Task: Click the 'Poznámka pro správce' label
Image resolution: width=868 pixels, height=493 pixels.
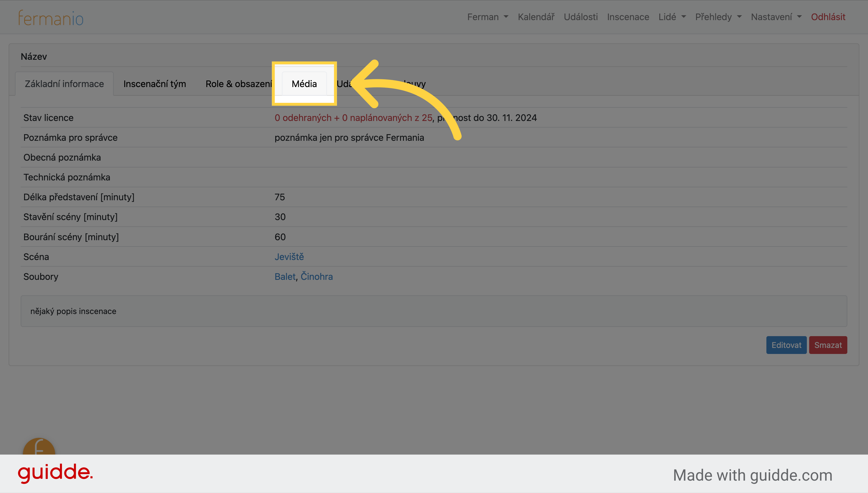Action: (x=70, y=137)
